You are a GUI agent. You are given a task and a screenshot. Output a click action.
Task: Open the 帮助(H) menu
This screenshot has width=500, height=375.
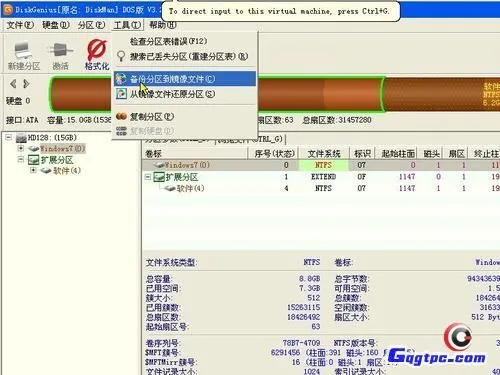(x=162, y=25)
